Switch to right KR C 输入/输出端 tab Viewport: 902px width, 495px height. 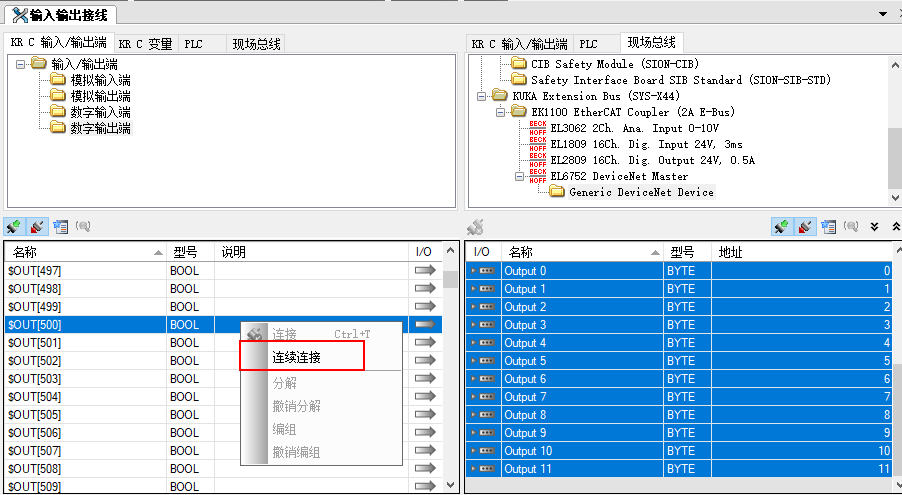click(519, 44)
